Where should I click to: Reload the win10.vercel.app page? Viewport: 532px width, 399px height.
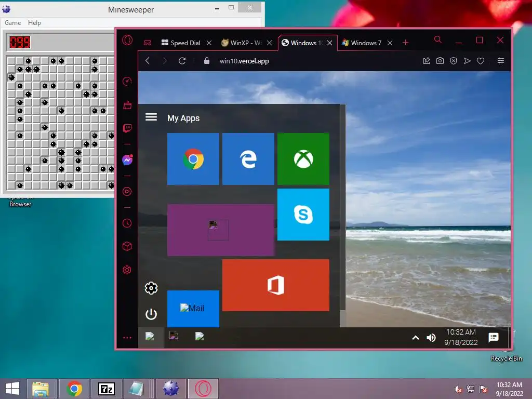[182, 61]
